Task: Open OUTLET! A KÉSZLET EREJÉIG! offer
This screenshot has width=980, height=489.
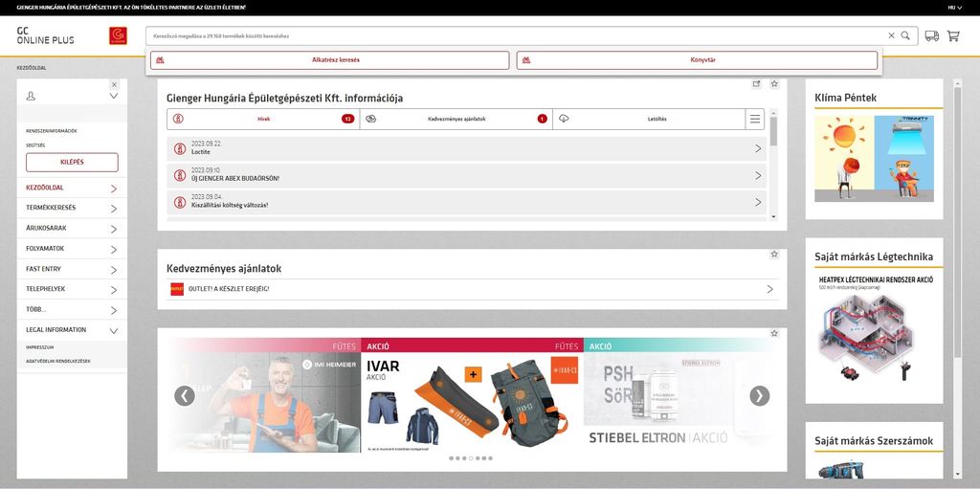Action: pos(475,289)
